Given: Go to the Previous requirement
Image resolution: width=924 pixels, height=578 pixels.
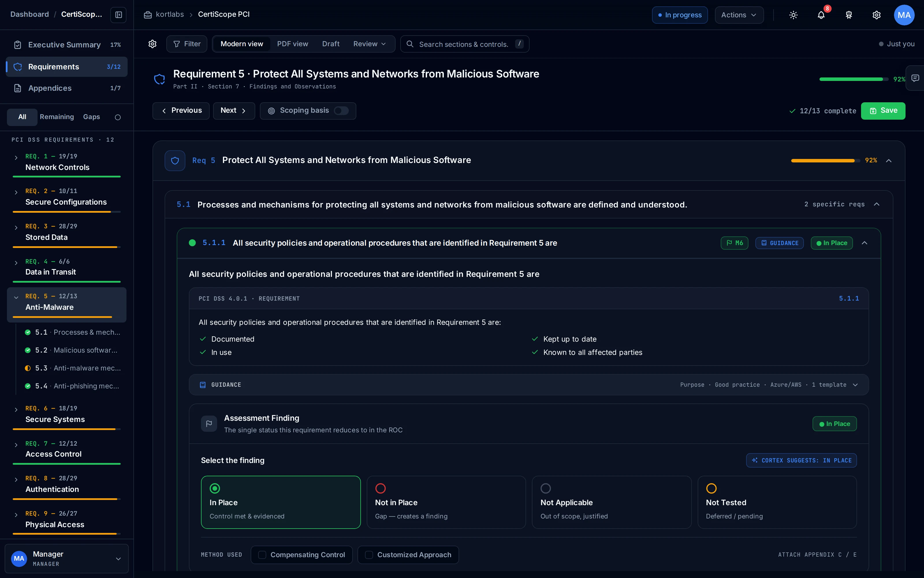Looking at the screenshot, I should (x=181, y=111).
